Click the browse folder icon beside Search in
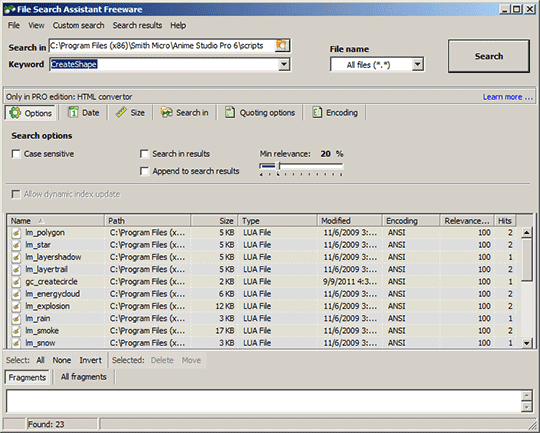Viewport: 540px width, 433px height. click(x=282, y=45)
